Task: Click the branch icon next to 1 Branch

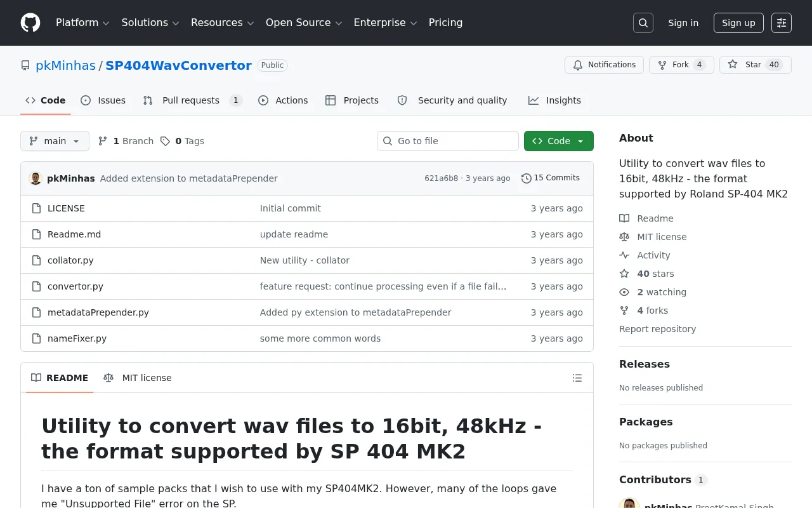Action: pyautogui.click(x=103, y=141)
